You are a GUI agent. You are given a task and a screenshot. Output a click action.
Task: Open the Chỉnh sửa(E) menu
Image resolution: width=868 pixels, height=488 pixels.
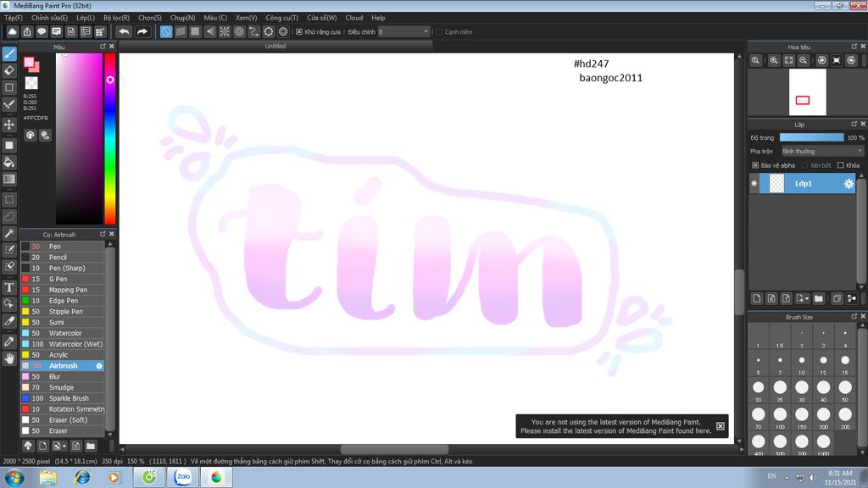[x=49, y=18]
